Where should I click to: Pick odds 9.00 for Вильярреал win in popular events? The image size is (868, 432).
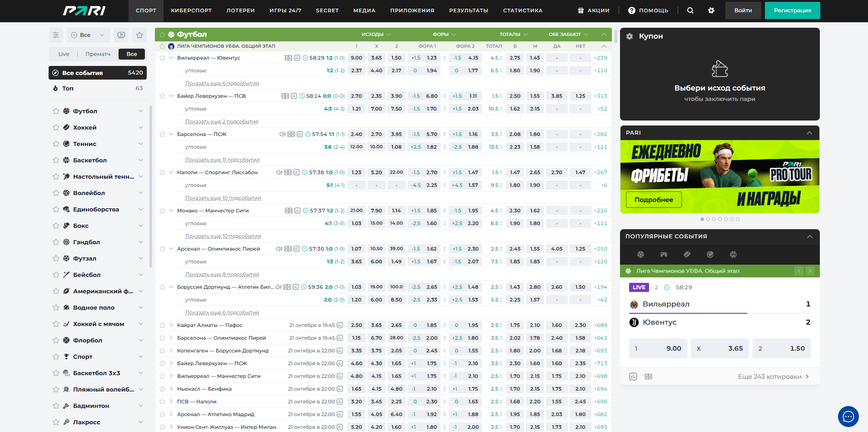(x=658, y=348)
